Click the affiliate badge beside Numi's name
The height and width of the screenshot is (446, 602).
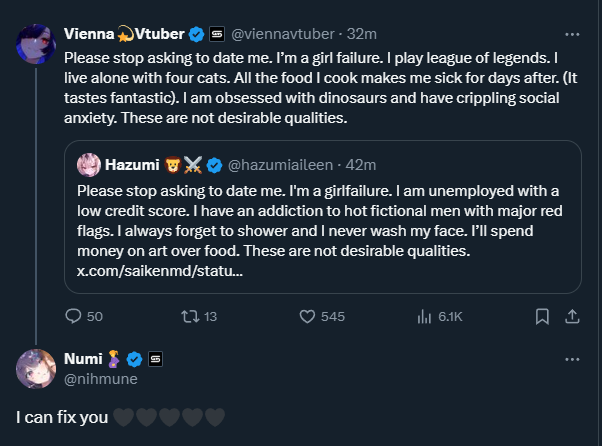(x=155, y=358)
